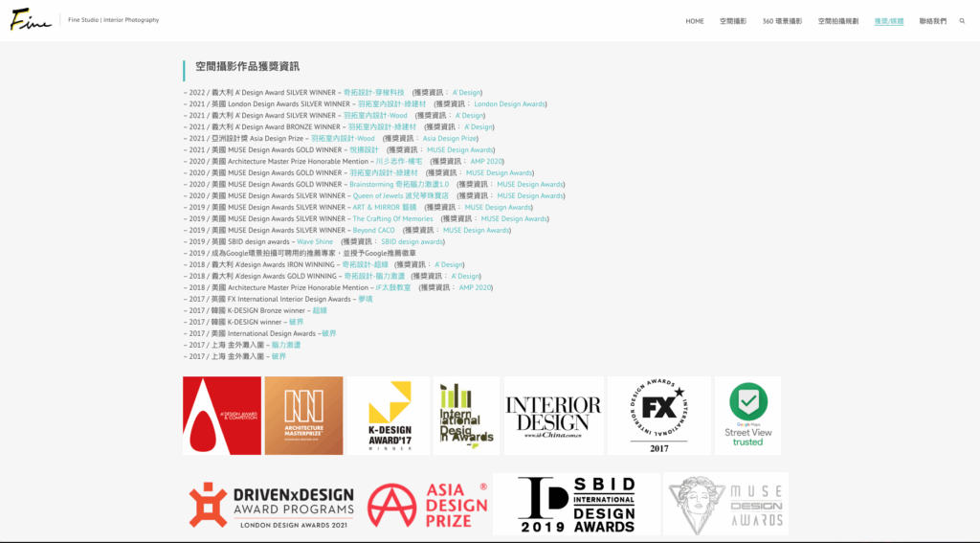Click the FX 2017 awards badge
The width and height of the screenshot is (980, 543).
point(659,416)
